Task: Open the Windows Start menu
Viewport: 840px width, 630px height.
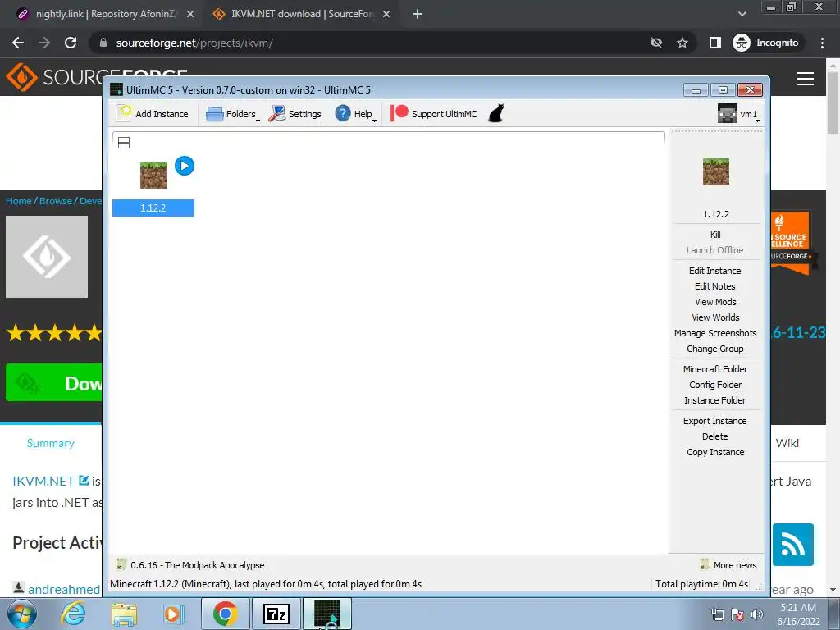Action: (x=22, y=614)
